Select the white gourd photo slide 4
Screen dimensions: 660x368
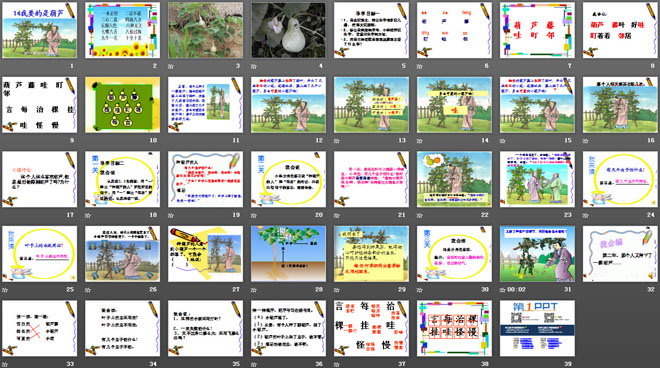click(288, 30)
